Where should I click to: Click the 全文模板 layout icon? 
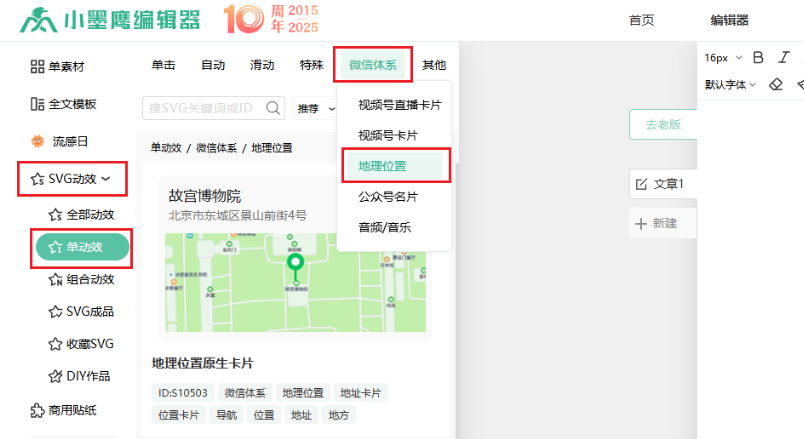[x=37, y=104]
